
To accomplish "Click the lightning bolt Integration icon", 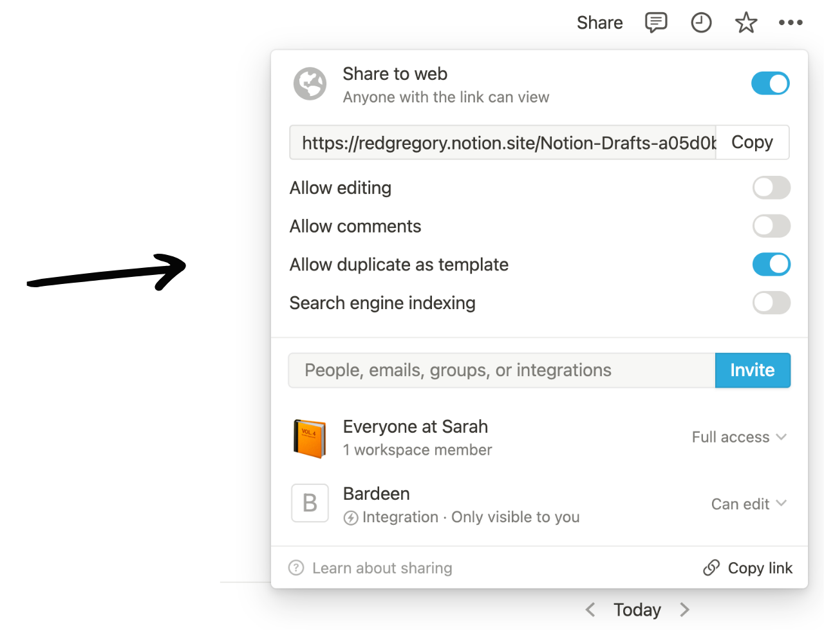I will tap(351, 518).
